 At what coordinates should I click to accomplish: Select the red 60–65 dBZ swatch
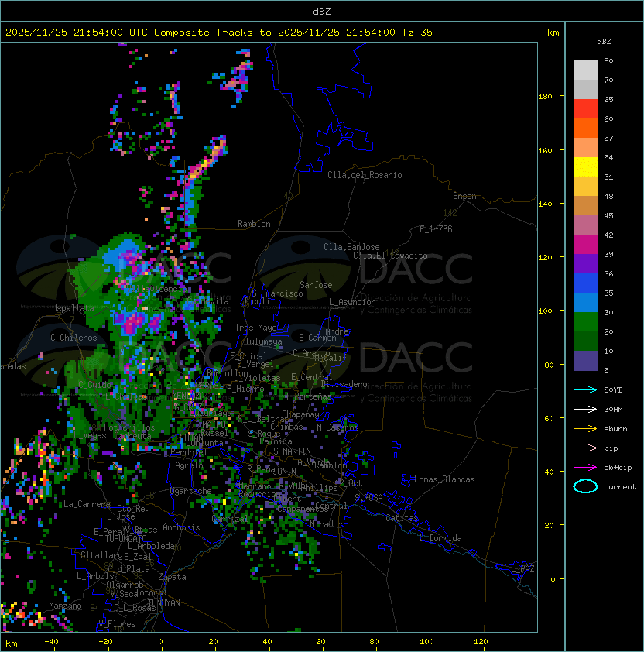tap(585, 109)
